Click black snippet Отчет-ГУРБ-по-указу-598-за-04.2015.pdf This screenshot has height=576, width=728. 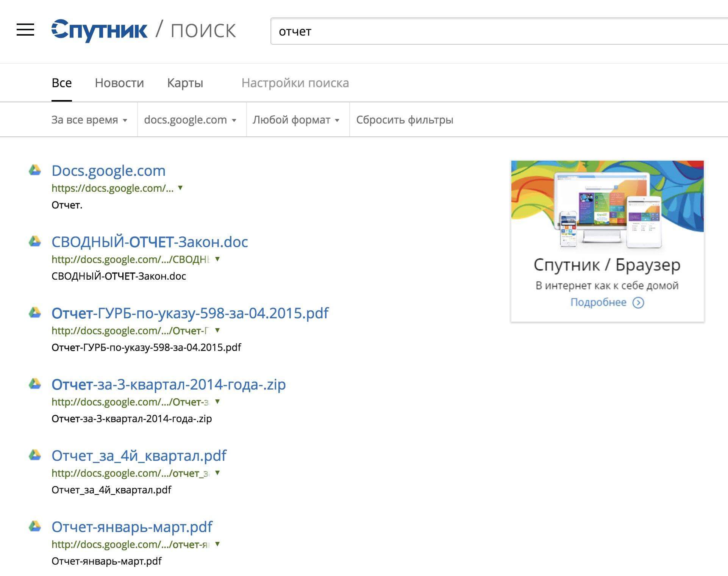146,347
